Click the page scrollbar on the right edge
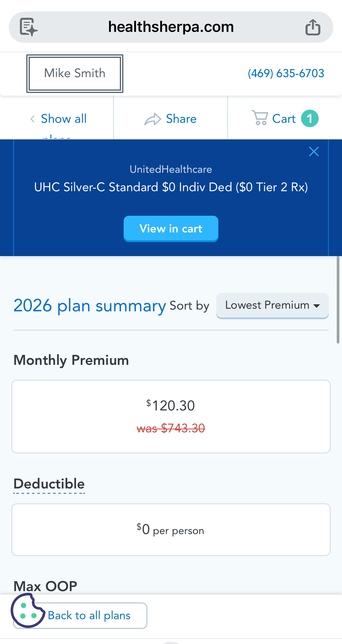This screenshot has height=644, width=342. coord(338,300)
